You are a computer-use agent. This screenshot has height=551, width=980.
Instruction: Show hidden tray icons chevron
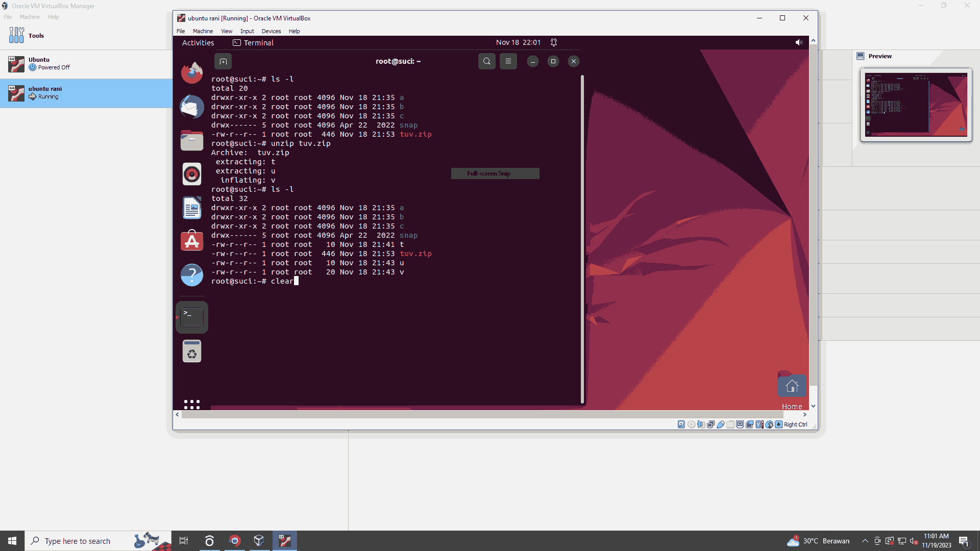(865, 541)
